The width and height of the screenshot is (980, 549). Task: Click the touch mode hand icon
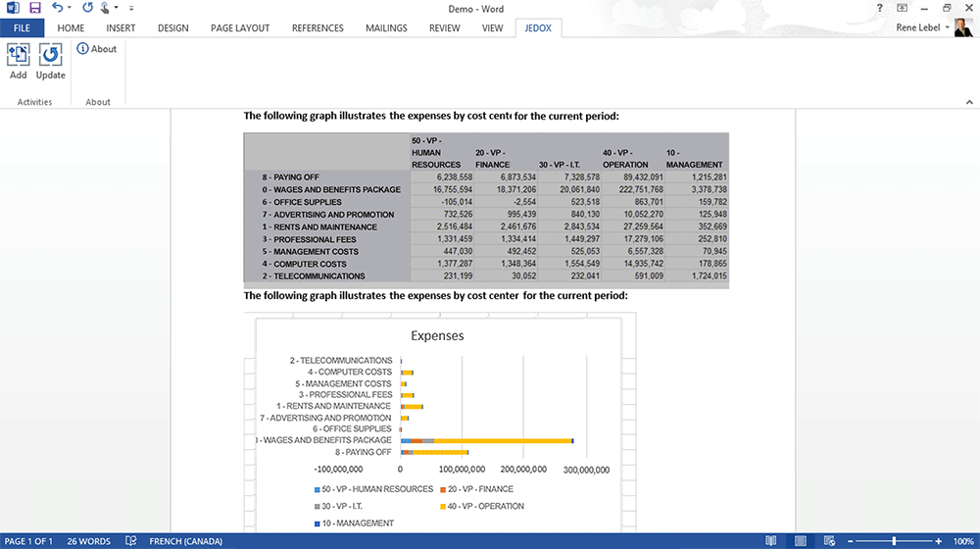[105, 8]
